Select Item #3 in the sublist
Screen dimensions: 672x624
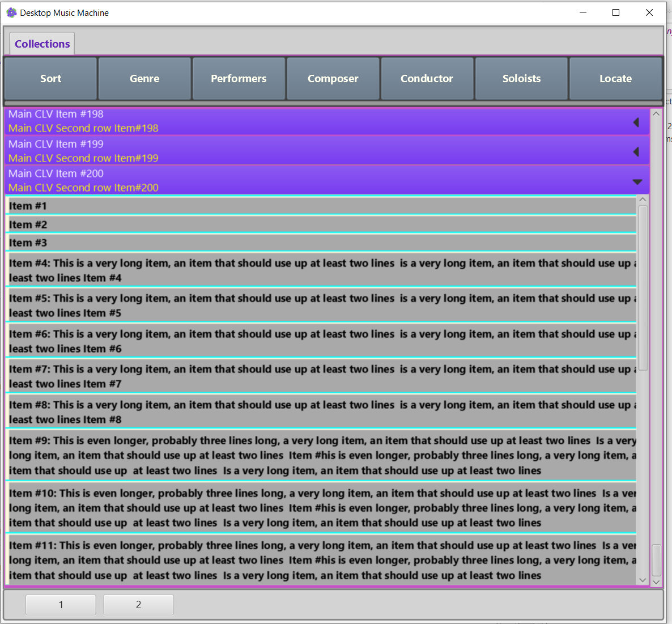[321, 243]
